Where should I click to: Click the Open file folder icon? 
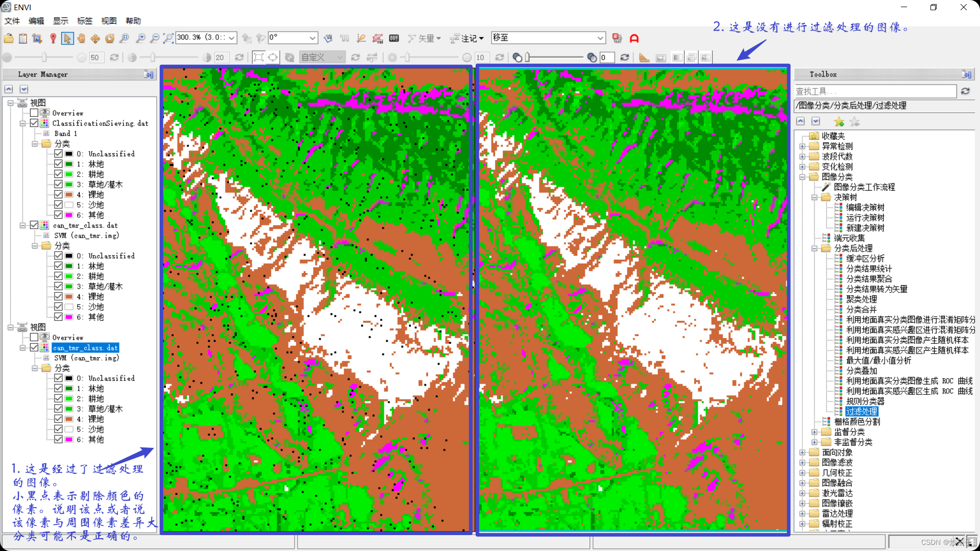tap(9, 38)
